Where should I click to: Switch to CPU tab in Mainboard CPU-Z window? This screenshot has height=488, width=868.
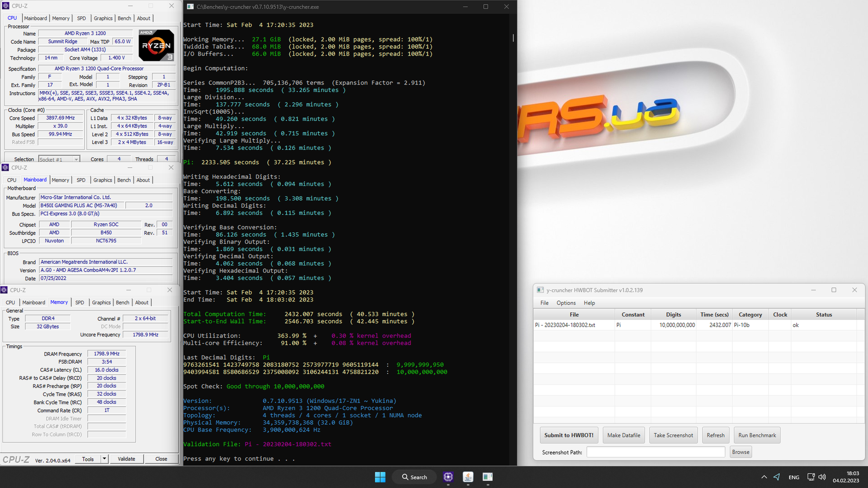(12, 180)
